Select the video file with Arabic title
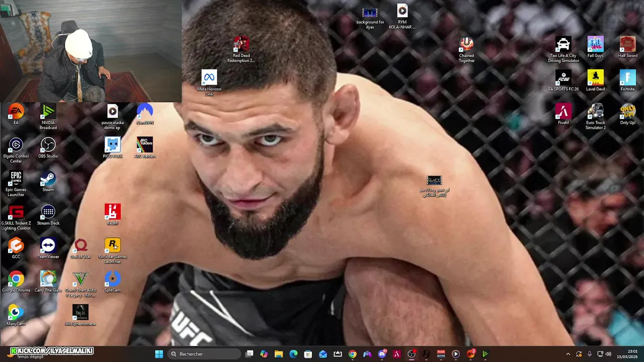The height and width of the screenshot is (362, 644). (434, 187)
